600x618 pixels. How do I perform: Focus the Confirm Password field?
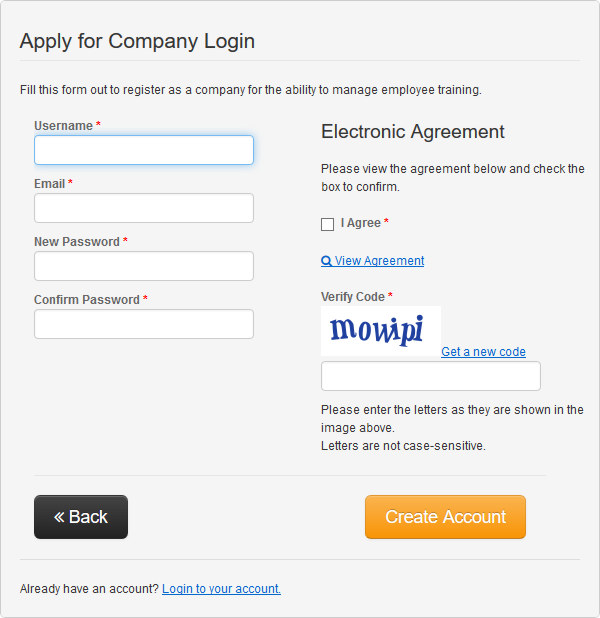click(x=144, y=324)
